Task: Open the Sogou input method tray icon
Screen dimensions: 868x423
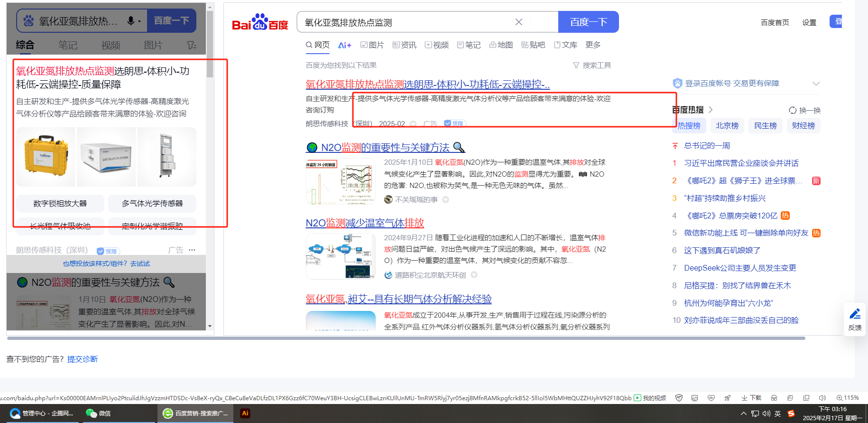Action: [x=791, y=414]
